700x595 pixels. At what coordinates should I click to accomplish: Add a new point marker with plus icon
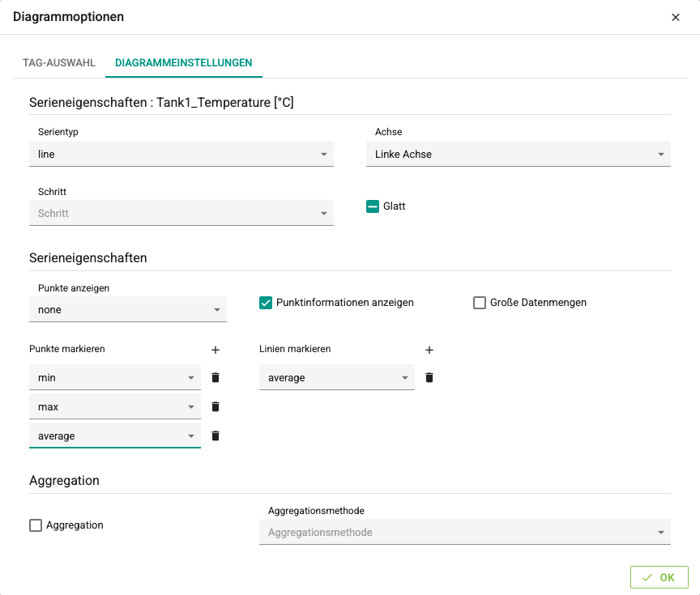tap(216, 351)
